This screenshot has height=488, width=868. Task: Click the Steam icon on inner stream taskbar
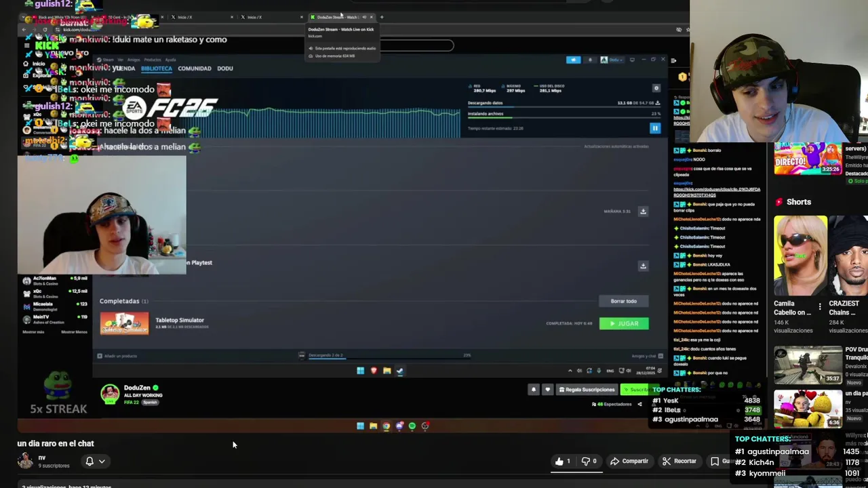[399, 371]
